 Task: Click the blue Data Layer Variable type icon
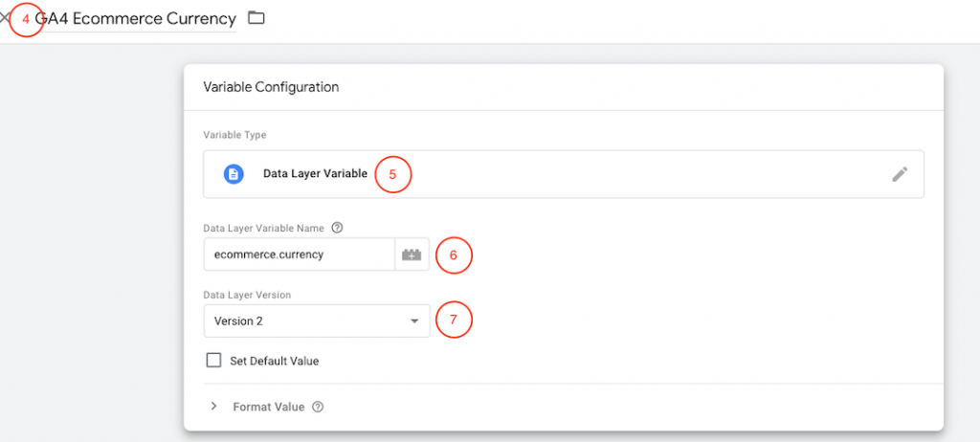(x=234, y=174)
